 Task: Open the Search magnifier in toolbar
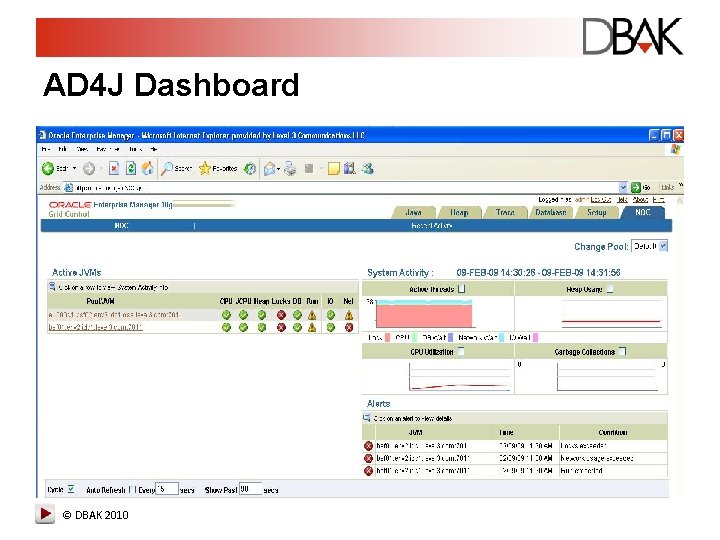(167, 169)
